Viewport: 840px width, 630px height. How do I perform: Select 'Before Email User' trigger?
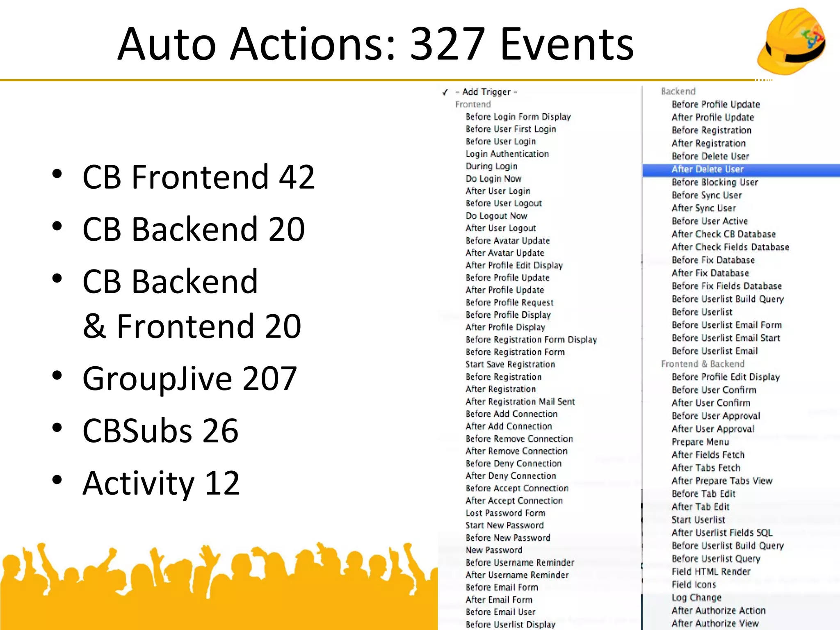tap(500, 612)
